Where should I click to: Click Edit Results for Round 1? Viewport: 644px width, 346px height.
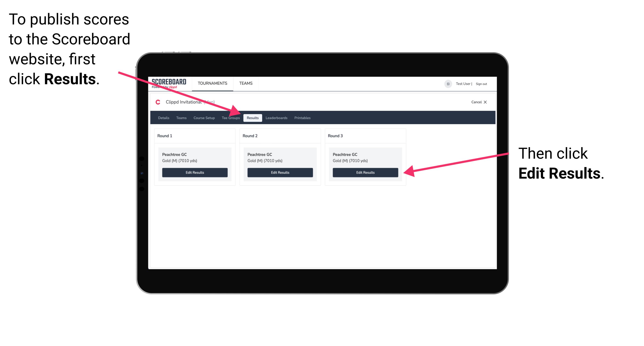tap(195, 173)
